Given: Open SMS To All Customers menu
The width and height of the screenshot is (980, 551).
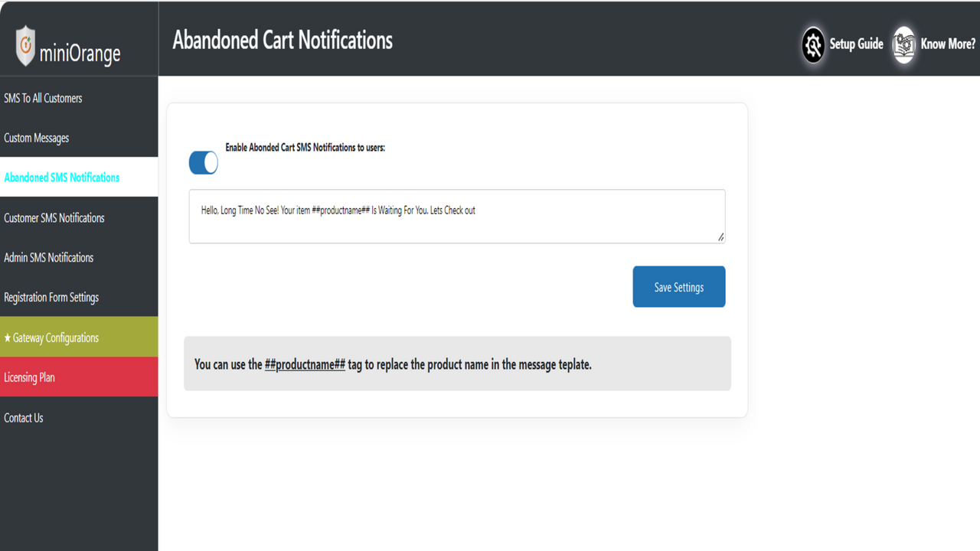Looking at the screenshot, I should click(x=43, y=98).
